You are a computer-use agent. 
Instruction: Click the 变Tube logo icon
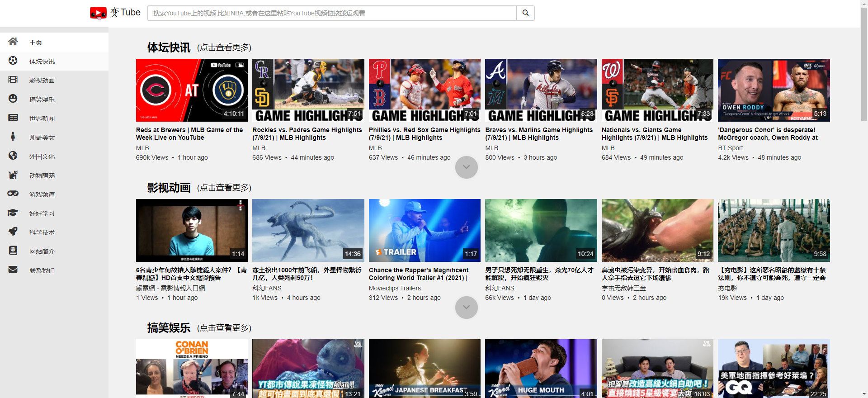pos(98,13)
